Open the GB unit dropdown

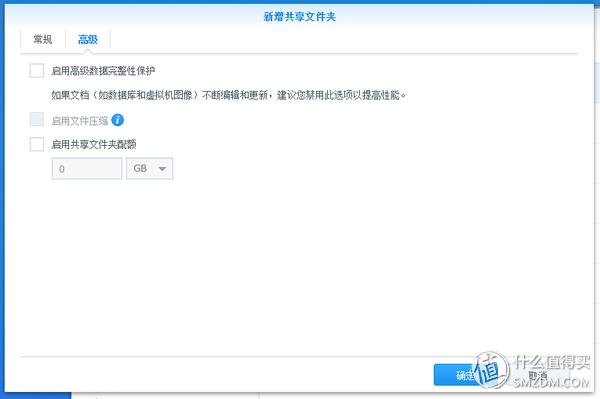(x=150, y=169)
